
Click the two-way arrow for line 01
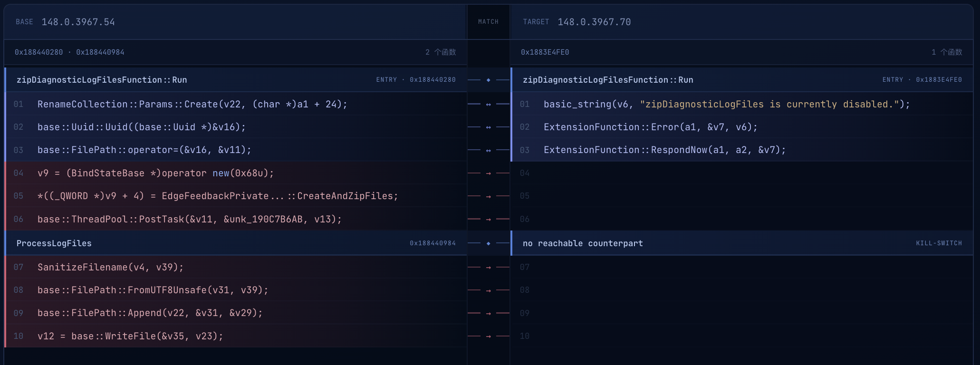(x=488, y=104)
